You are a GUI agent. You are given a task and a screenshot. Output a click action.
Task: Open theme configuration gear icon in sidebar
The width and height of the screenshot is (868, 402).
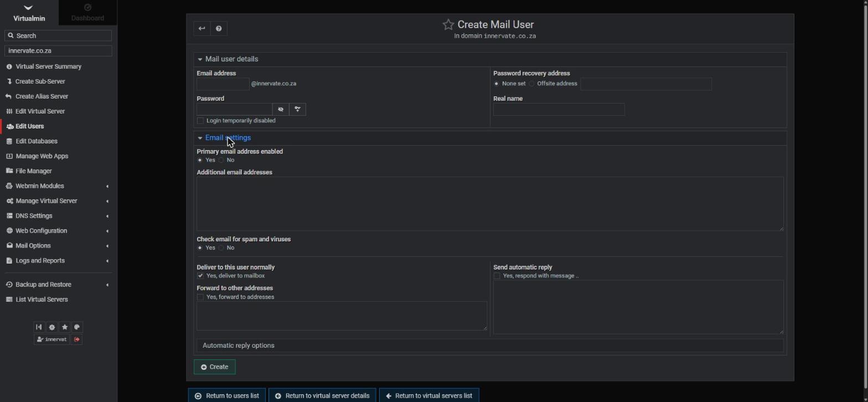(x=52, y=327)
